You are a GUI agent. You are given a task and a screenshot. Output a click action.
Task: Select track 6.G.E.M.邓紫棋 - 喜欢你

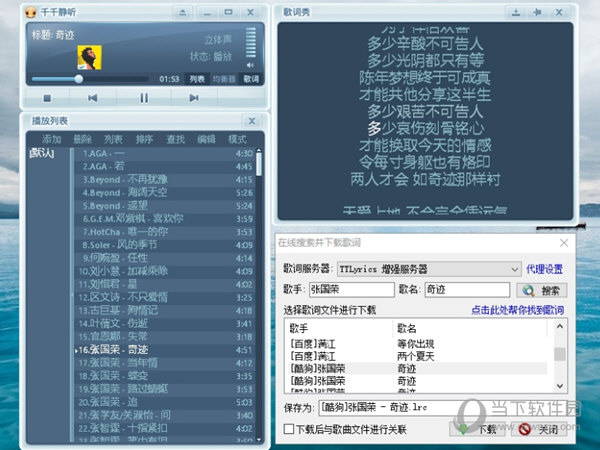pos(165,219)
